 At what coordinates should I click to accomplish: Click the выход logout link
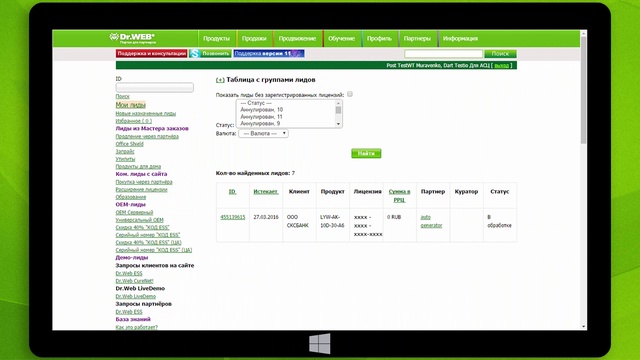pos(501,65)
